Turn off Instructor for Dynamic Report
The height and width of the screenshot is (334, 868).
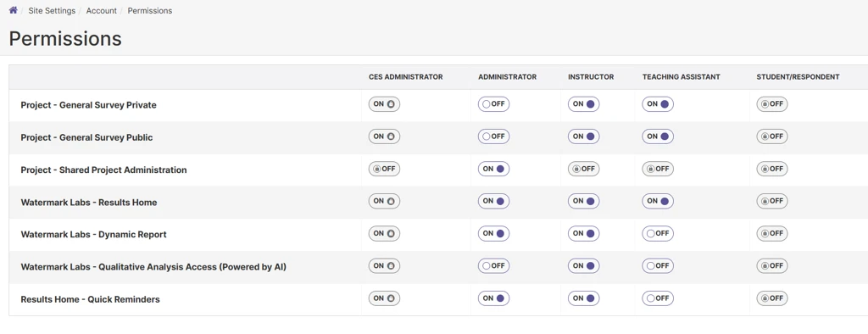(583, 234)
